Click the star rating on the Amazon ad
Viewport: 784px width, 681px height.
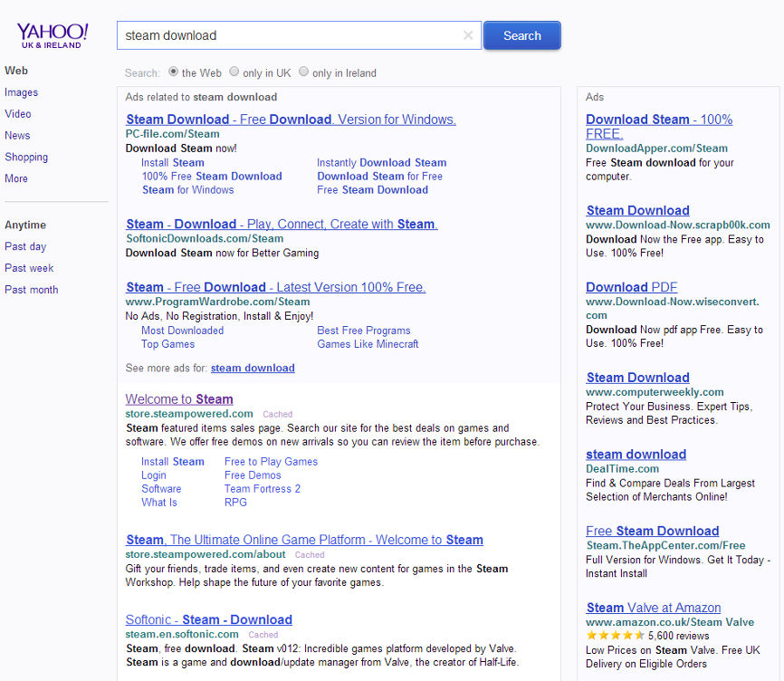pos(615,636)
